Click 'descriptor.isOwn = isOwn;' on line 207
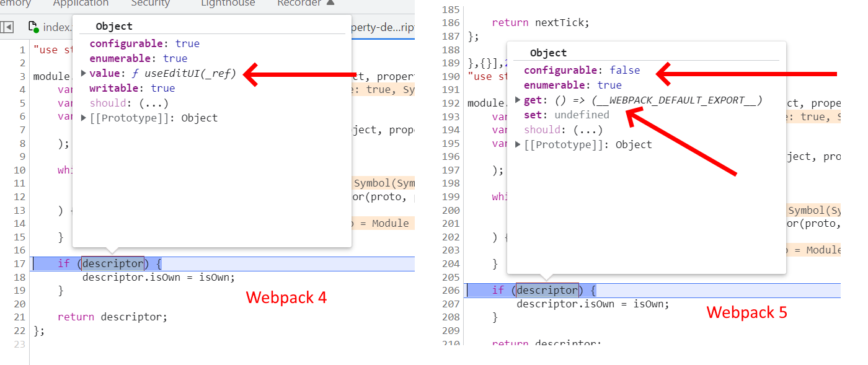The width and height of the screenshot is (868, 365). click(x=593, y=304)
